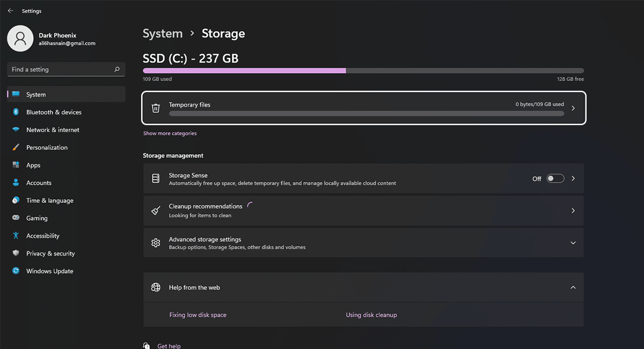Open the Accounts settings page
644x349 pixels.
[39, 183]
